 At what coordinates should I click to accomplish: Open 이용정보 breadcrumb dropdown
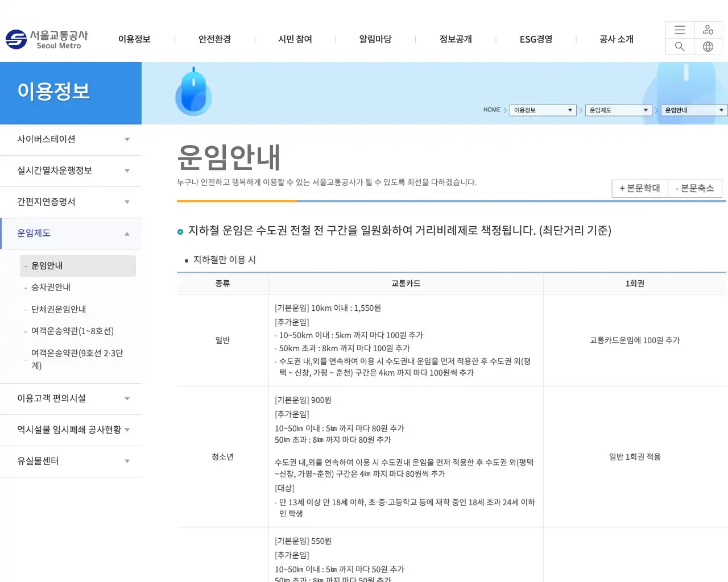pos(543,110)
